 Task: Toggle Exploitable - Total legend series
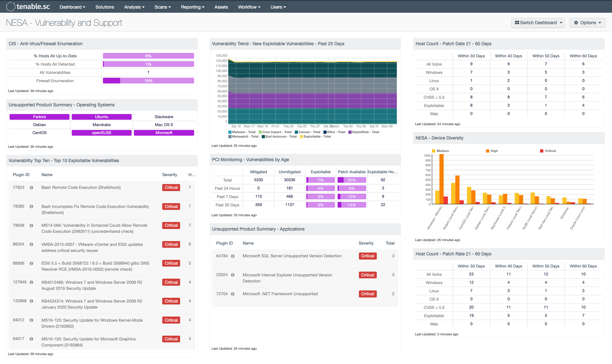315,137
